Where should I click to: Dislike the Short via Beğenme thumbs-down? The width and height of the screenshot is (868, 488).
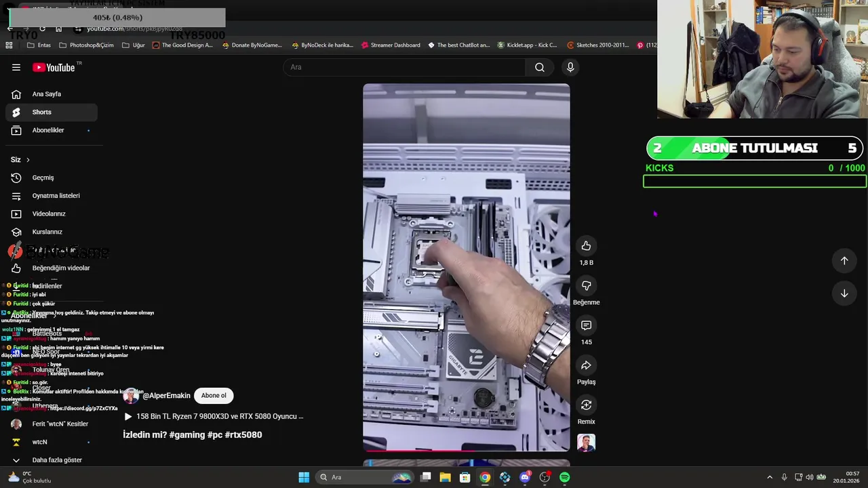pos(586,286)
